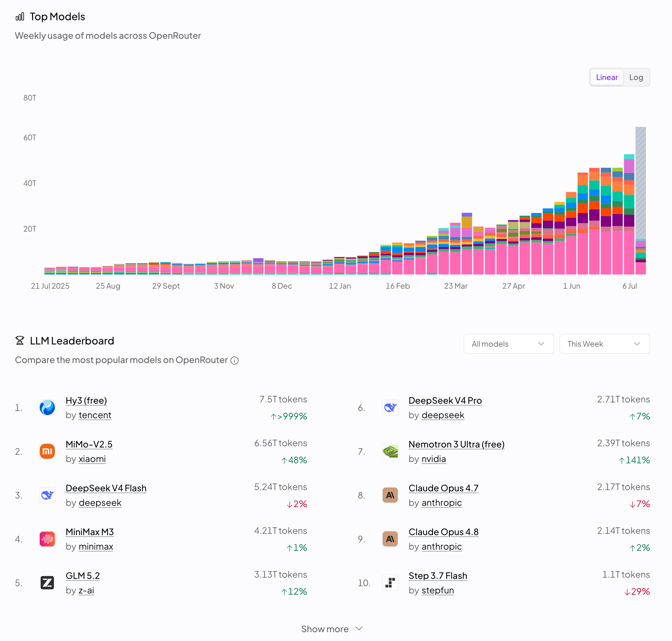Click the '4.21T tokens' value
The width and height of the screenshot is (672, 641).
[280, 530]
